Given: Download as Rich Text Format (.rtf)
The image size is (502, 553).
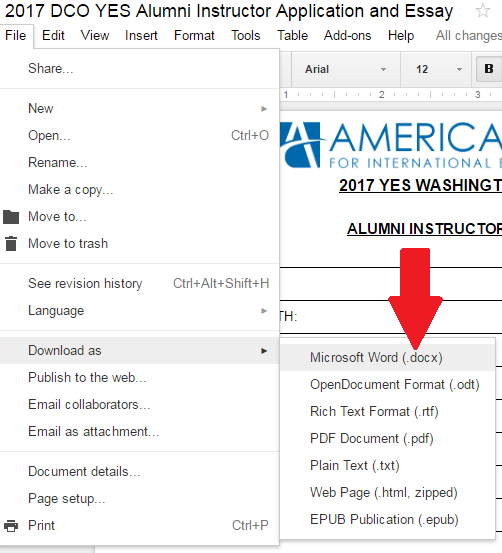Looking at the screenshot, I should click(x=387, y=412).
